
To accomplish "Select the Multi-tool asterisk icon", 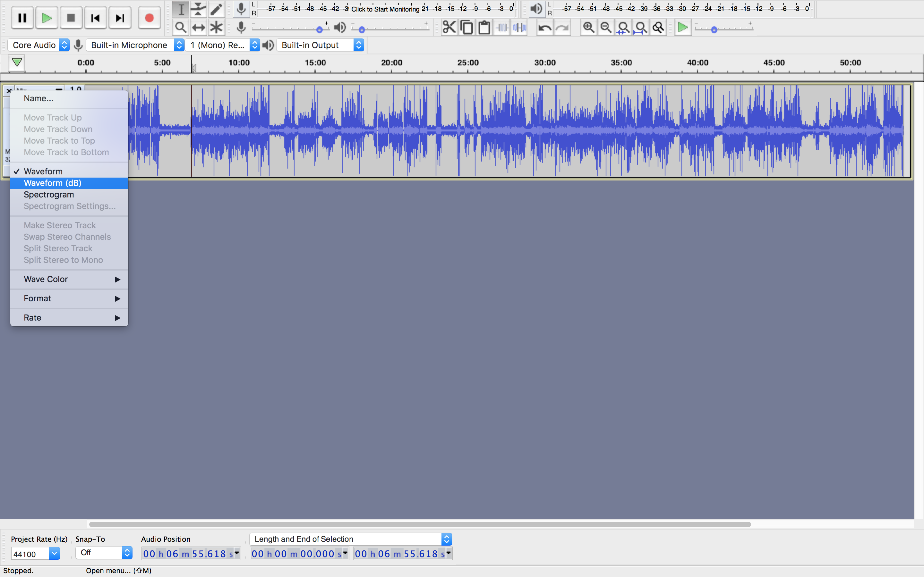I will point(216,28).
